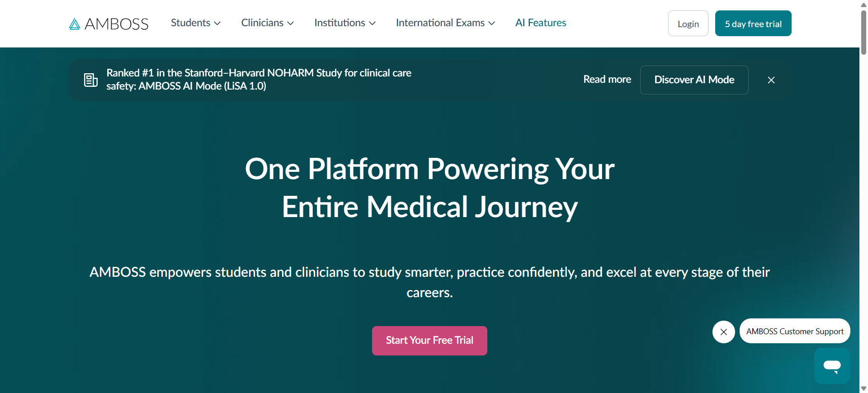This screenshot has width=868, height=393.
Task: Click the page's vertical scrollbar thumb
Action: [863, 32]
